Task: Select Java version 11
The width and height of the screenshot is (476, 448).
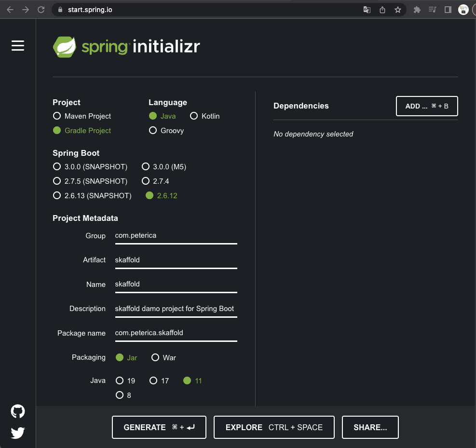Action: (192, 380)
